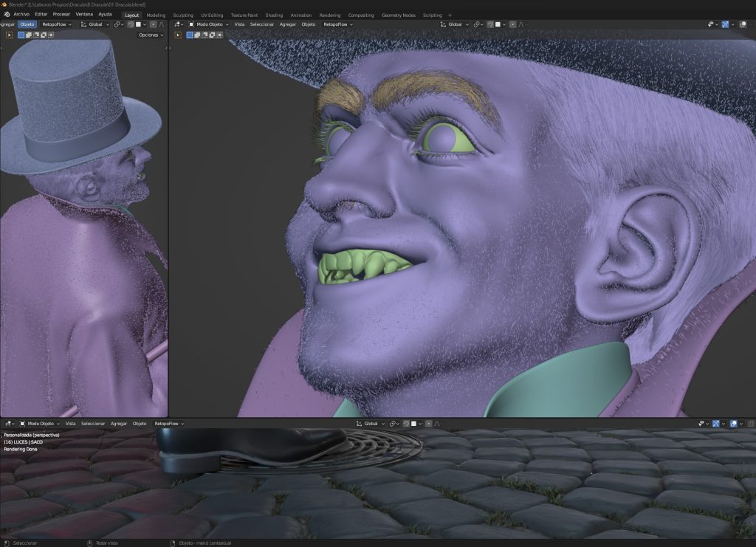Open Global orientation dropdown in main viewport
The width and height of the screenshot is (756, 547).
click(x=454, y=24)
